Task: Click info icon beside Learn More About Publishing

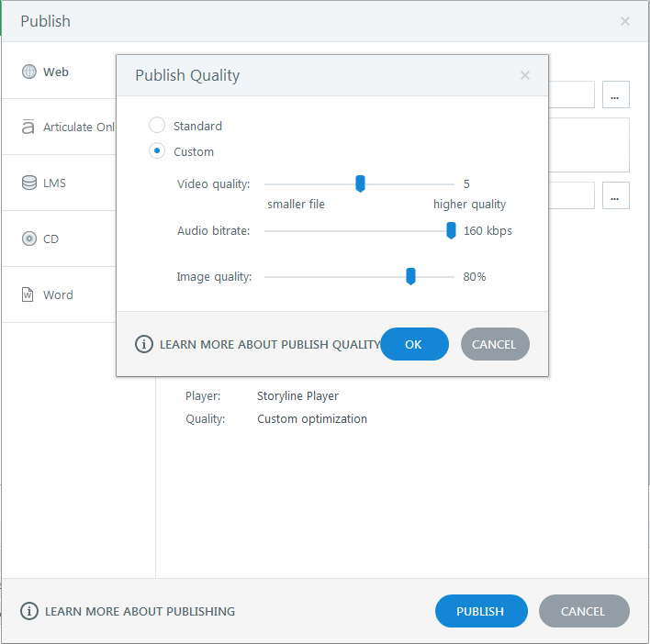Action: 29,611
